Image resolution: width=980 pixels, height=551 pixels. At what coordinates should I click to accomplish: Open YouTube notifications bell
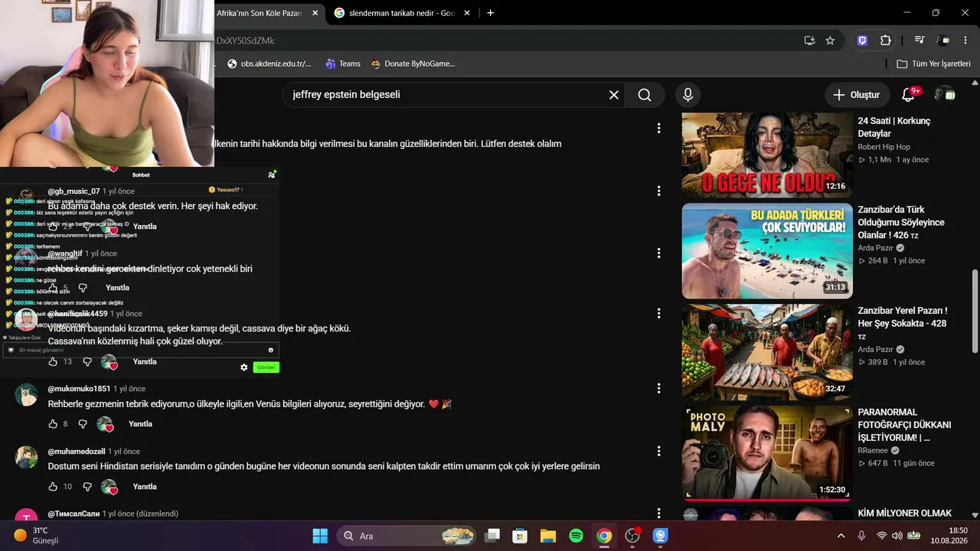908,95
